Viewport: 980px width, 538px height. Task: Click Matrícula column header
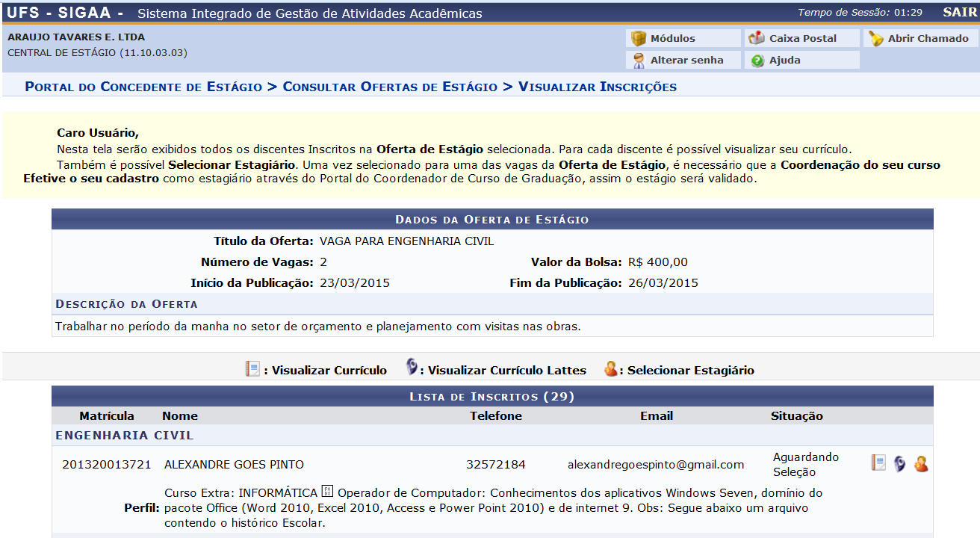107,416
